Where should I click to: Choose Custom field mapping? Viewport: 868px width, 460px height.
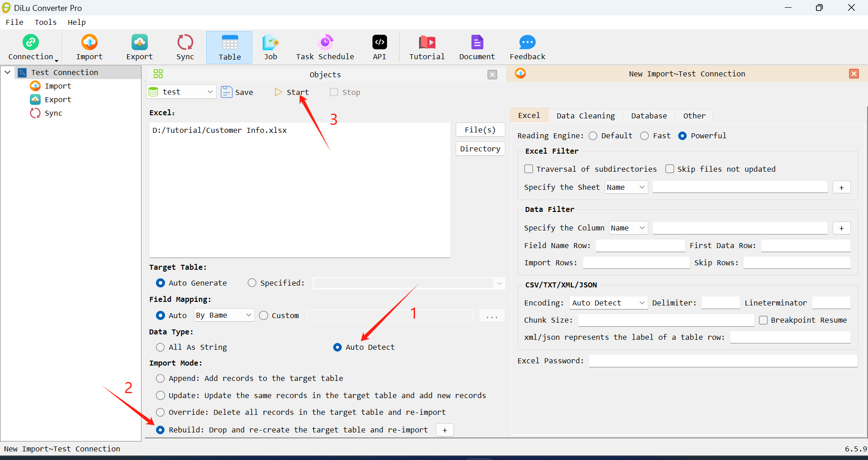click(x=264, y=315)
